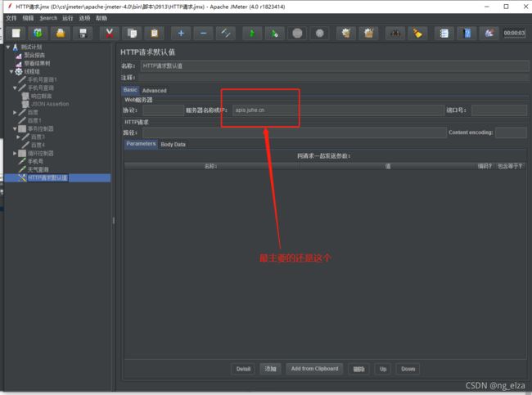
Task: Click the Shutdown toolbar icon
Action: pos(319,34)
